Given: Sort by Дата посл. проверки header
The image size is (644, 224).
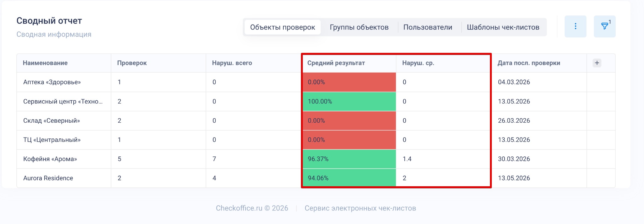Looking at the screenshot, I should (529, 63).
